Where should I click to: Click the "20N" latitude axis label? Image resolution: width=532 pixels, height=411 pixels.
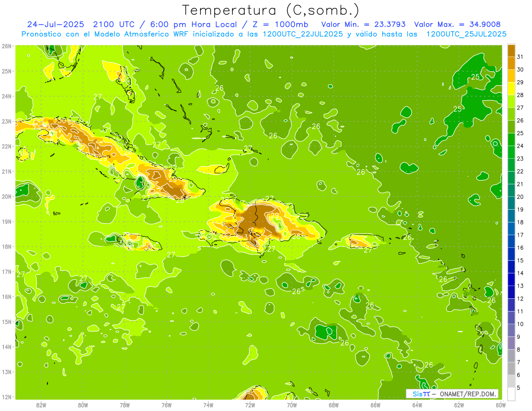[6, 196]
